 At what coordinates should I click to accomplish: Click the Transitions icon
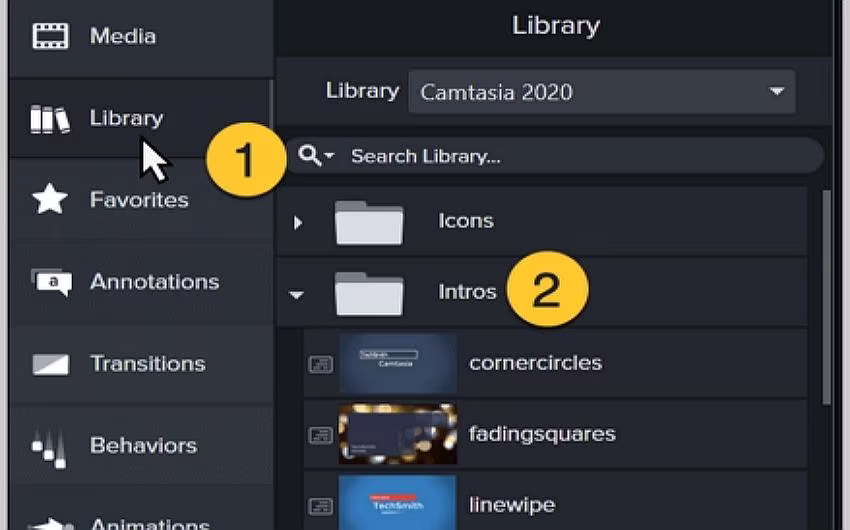point(50,365)
